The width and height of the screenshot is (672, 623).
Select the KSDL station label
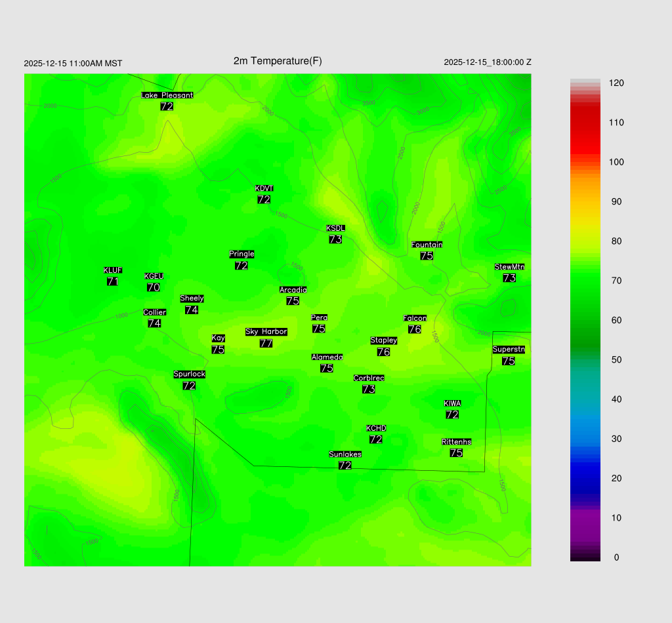click(x=335, y=228)
